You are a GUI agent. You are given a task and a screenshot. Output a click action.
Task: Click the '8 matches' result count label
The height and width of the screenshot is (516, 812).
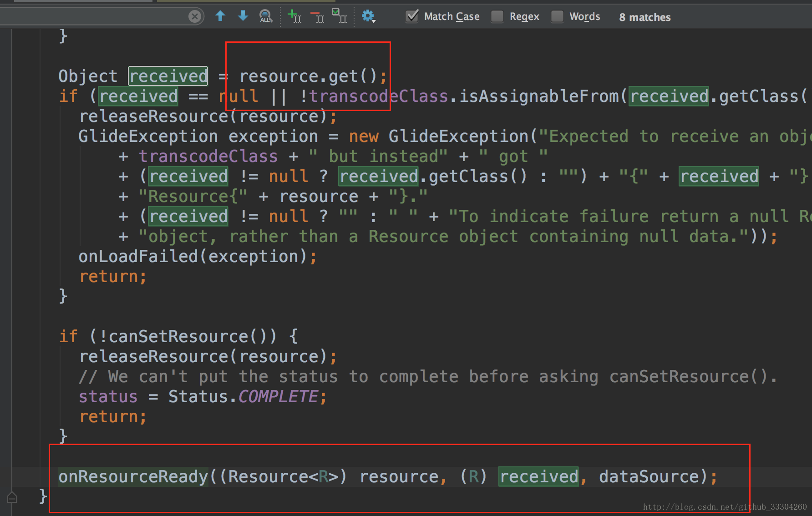click(645, 17)
